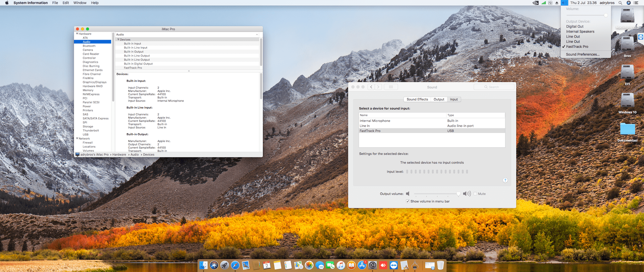Open Spotlight search magnifier in menu bar
The height and width of the screenshot is (272, 644).
pyautogui.click(x=621, y=3)
